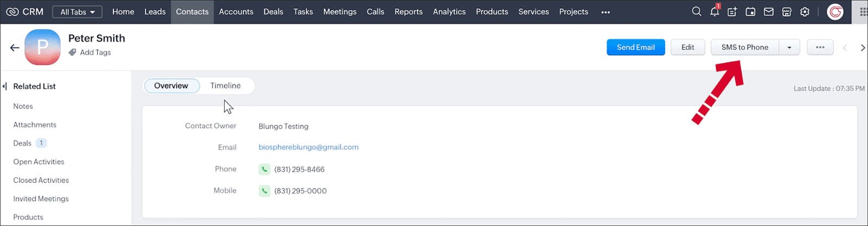Expand the All Tabs dropdown
868x226 pixels.
tap(78, 12)
